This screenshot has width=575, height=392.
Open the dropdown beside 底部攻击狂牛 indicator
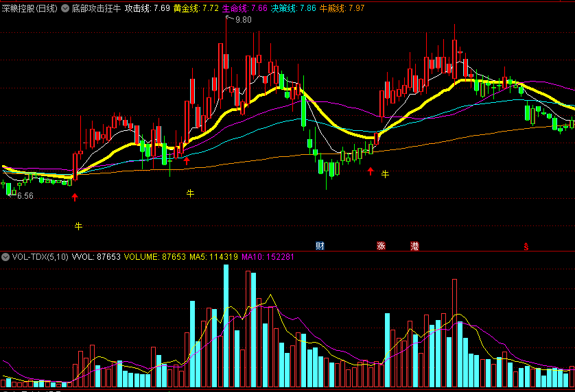(x=65, y=8)
